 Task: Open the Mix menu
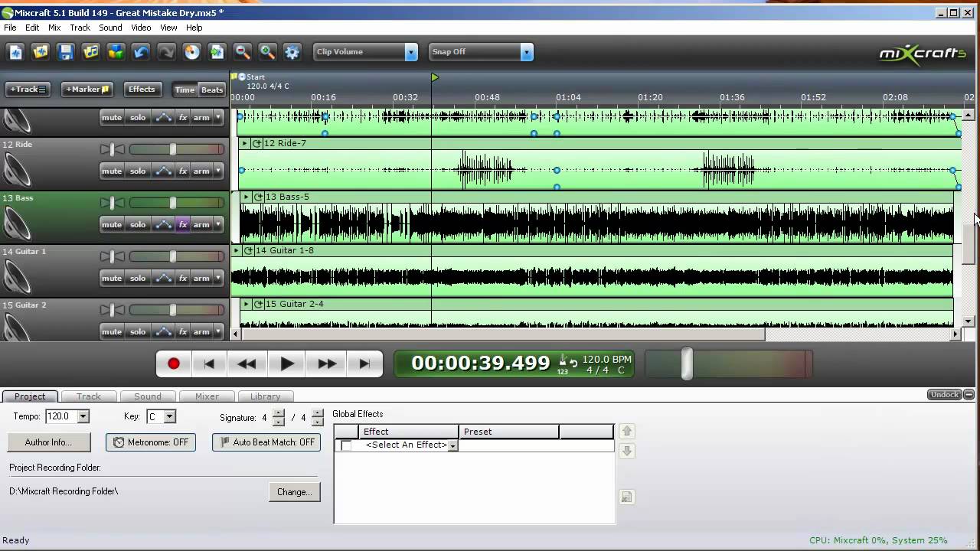tap(54, 28)
